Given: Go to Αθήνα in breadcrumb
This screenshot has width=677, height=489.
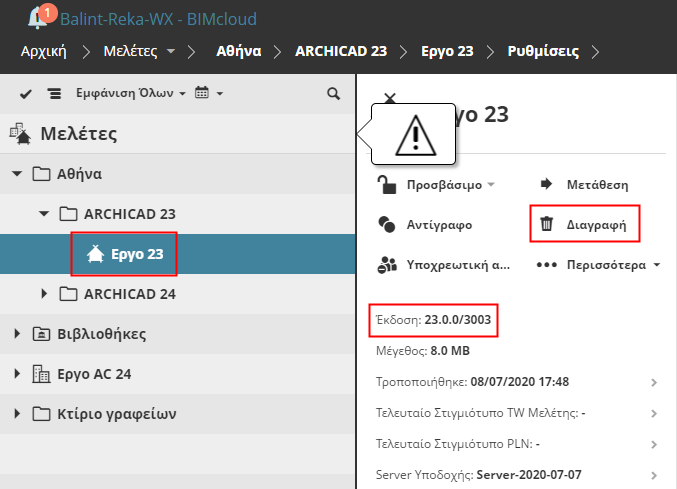Looking at the screenshot, I should [x=239, y=51].
